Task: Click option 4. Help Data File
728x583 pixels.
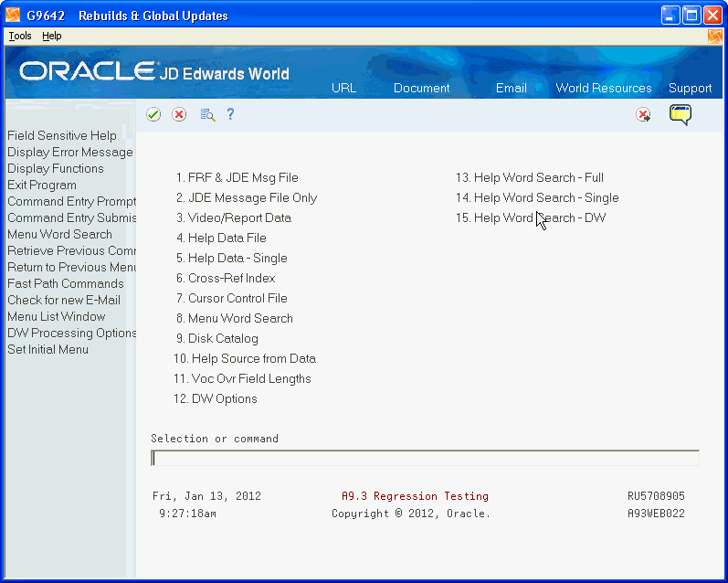Action: click(x=221, y=238)
